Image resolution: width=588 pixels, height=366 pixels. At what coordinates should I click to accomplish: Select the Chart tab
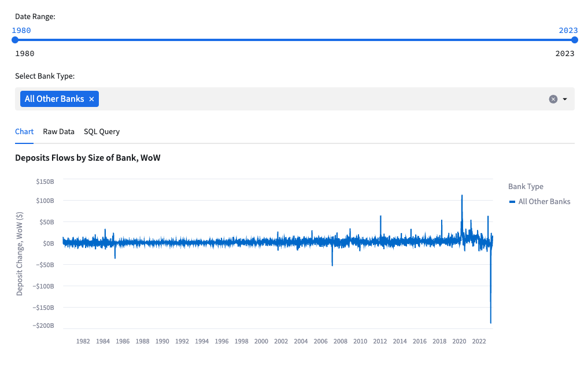[x=24, y=131]
